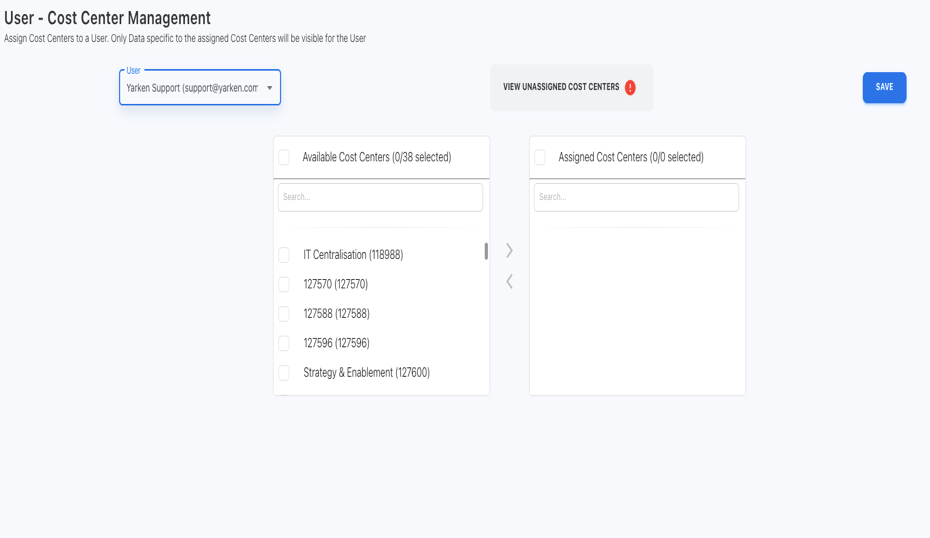This screenshot has height=538, width=930.
Task: Select the Yarken Support user combo box
Action: [x=192, y=88]
